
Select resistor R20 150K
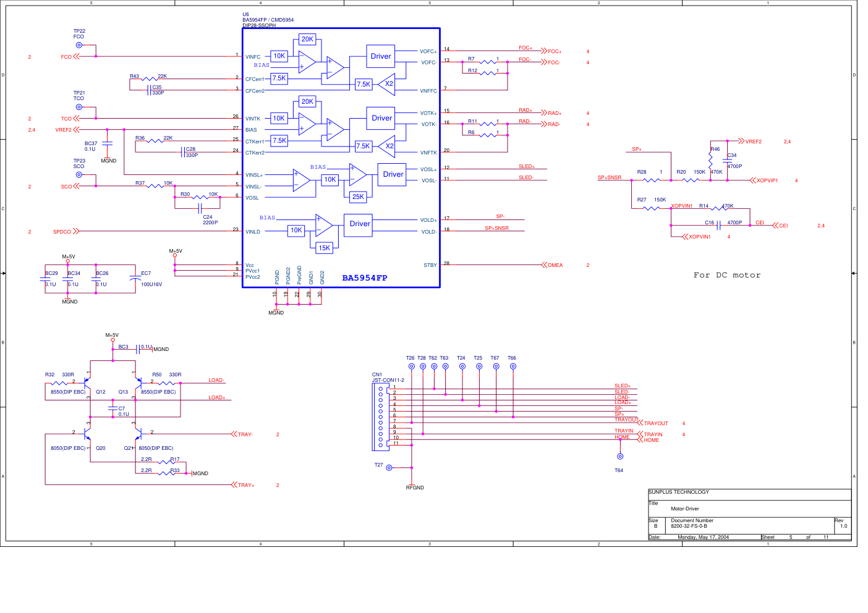(x=691, y=175)
